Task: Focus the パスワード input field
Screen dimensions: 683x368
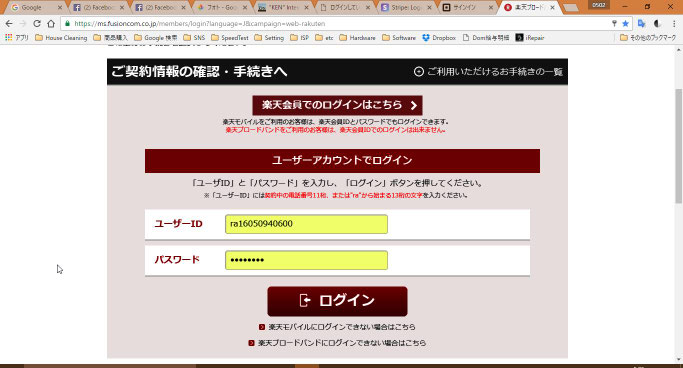Action: 306,260
